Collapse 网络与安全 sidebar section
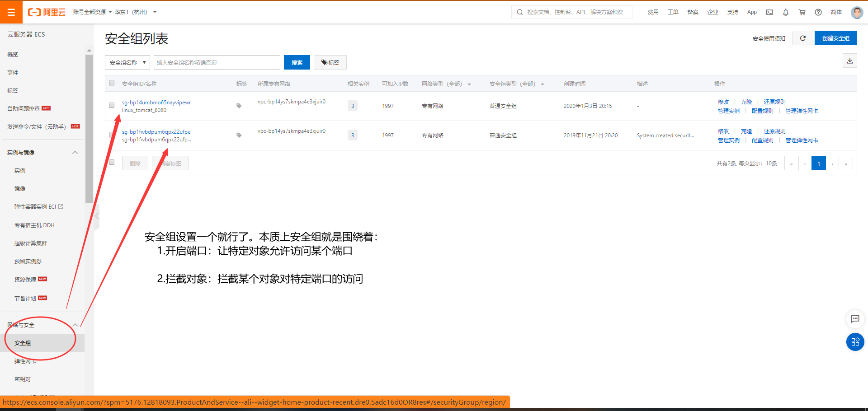 tap(75, 325)
